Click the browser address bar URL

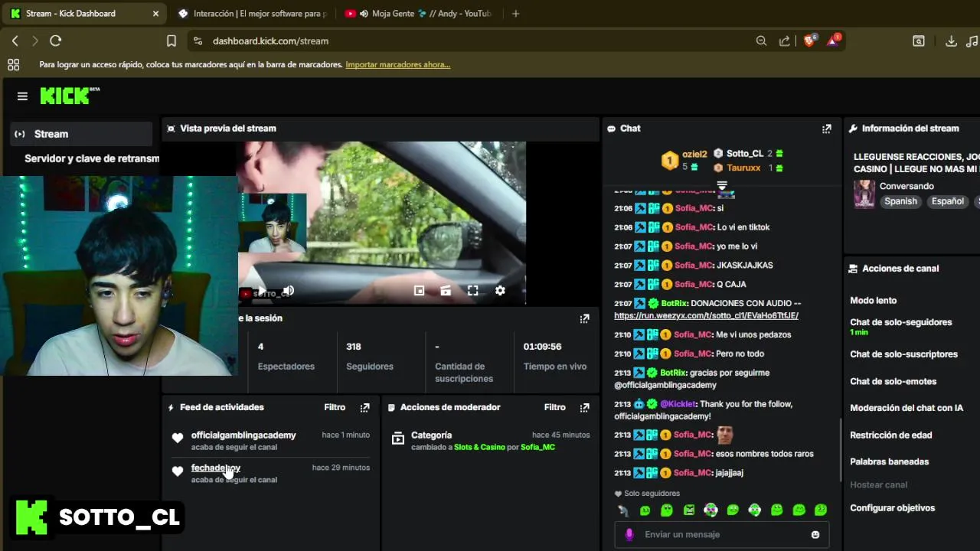[x=270, y=41]
